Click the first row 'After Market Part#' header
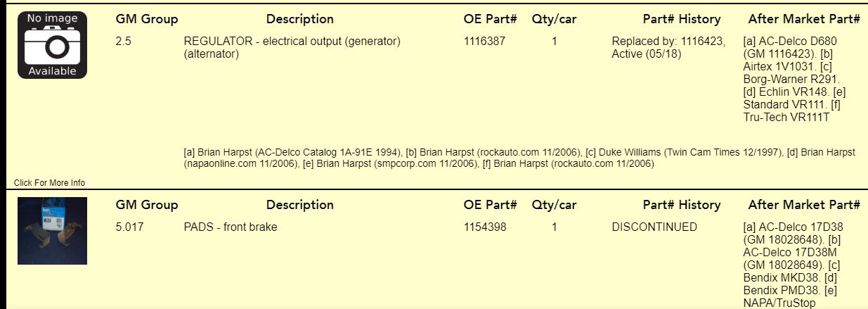868x309 pixels. point(804,19)
